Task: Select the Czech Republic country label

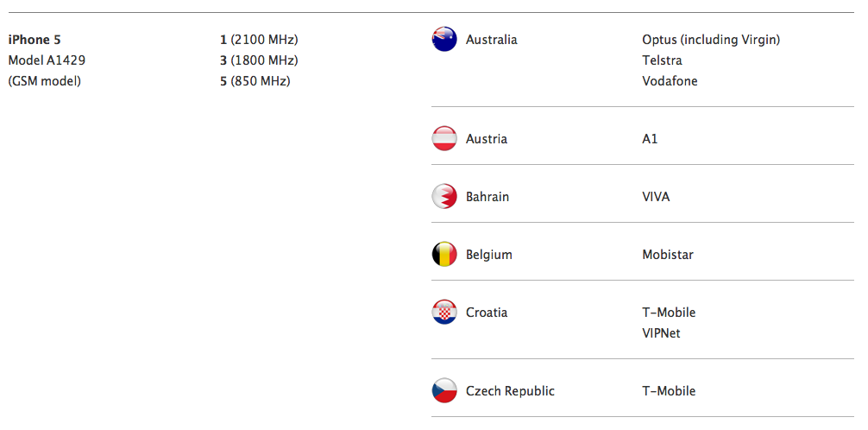Action: (510, 391)
